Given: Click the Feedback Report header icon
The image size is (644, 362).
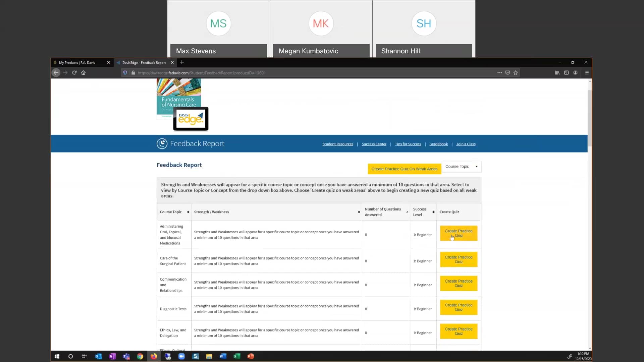Looking at the screenshot, I should pos(162,144).
